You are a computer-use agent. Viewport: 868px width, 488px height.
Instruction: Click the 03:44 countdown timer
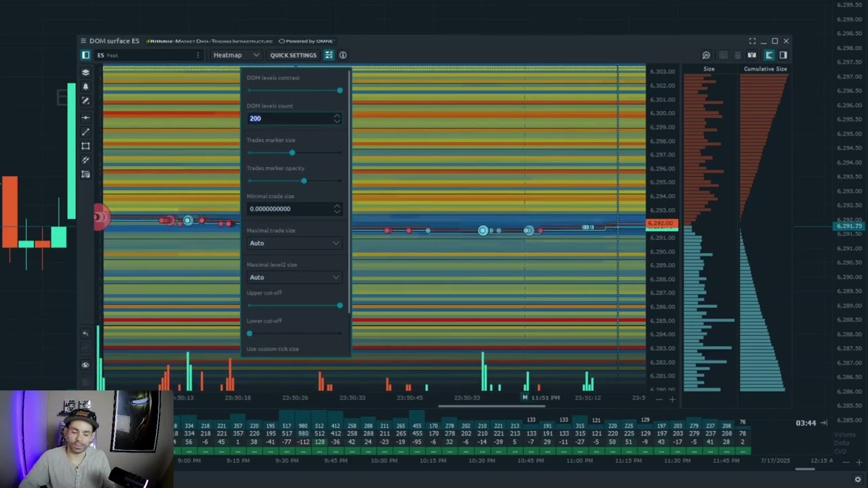click(x=806, y=423)
